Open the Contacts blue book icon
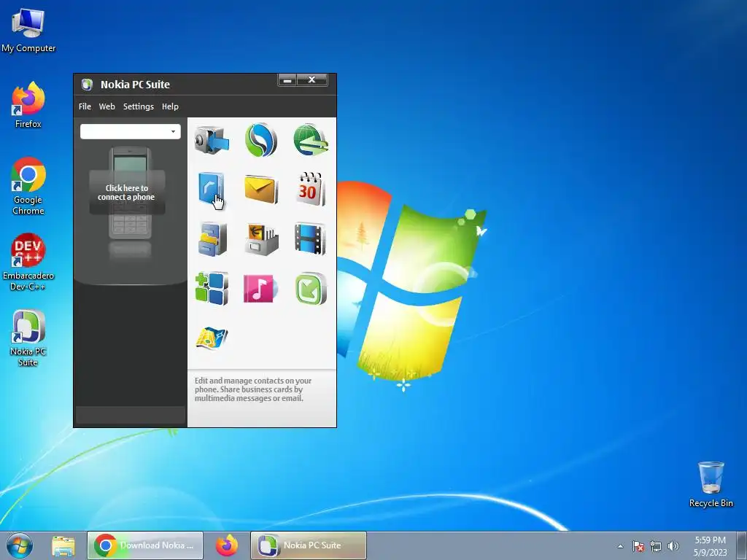Screen dimensions: 747x560 211,189
